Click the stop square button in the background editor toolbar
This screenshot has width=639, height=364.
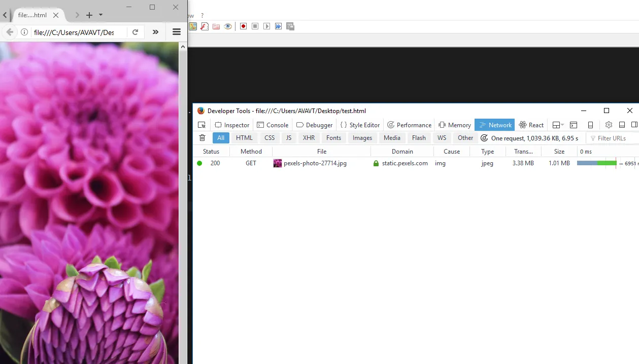(x=255, y=26)
